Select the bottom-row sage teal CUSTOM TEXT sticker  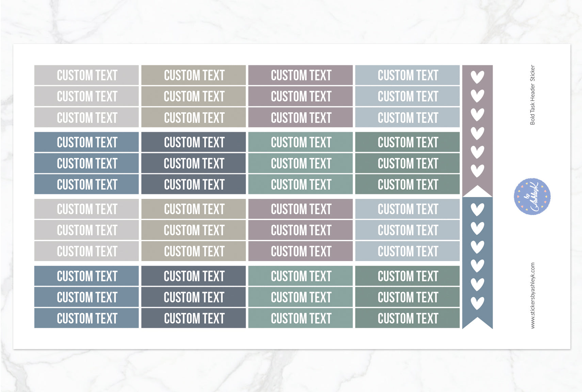click(301, 318)
